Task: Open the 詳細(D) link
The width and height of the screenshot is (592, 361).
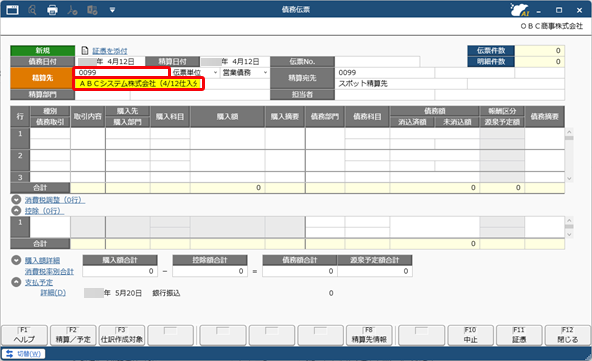Action: [x=53, y=293]
